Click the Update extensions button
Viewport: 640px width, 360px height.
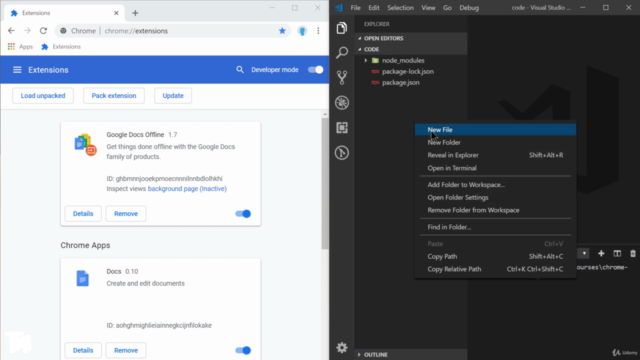click(x=173, y=96)
